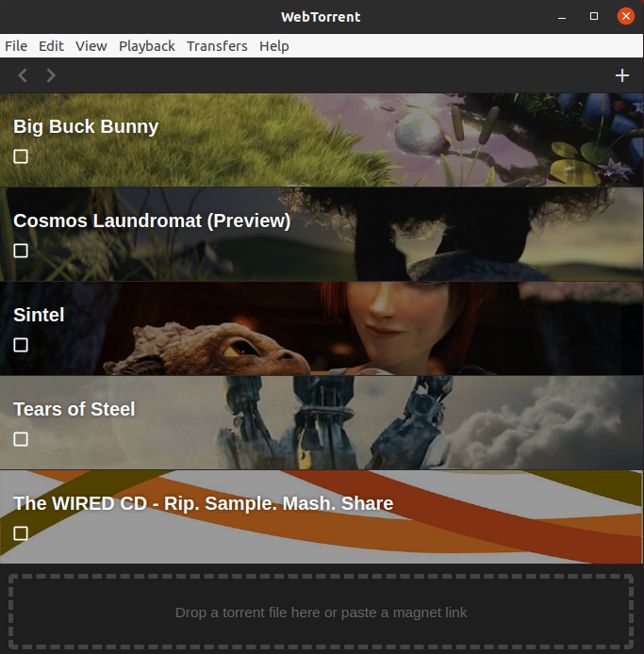
Task: Select the Big Buck Bunny title
Action: pyautogui.click(x=86, y=126)
